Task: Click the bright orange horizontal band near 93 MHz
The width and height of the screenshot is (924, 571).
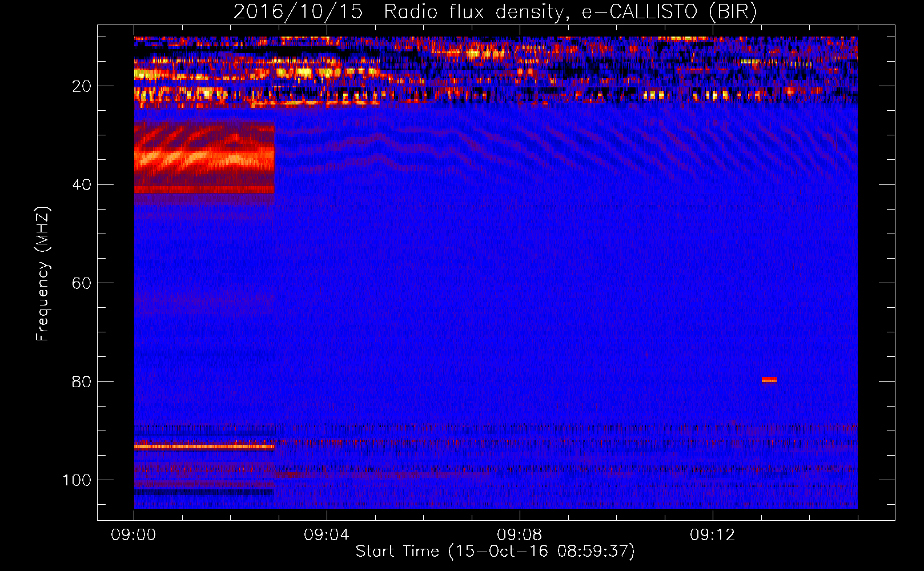Action: tap(204, 447)
